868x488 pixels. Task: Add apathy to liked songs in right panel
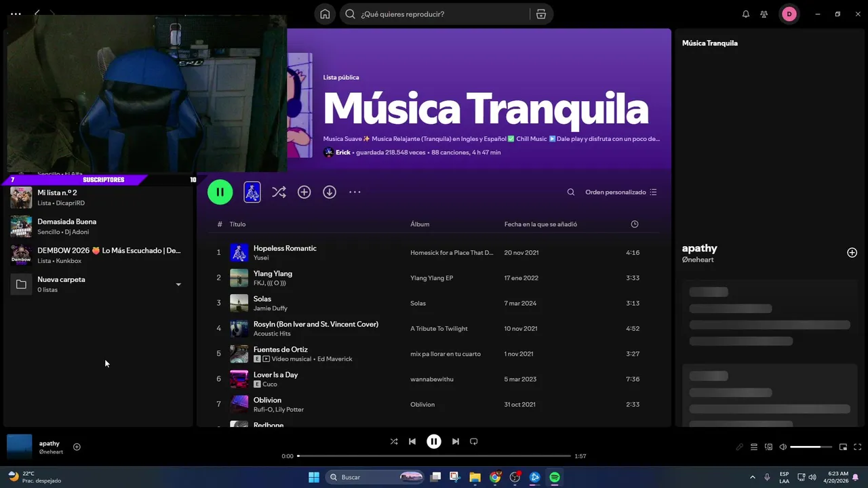[x=852, y=253]
